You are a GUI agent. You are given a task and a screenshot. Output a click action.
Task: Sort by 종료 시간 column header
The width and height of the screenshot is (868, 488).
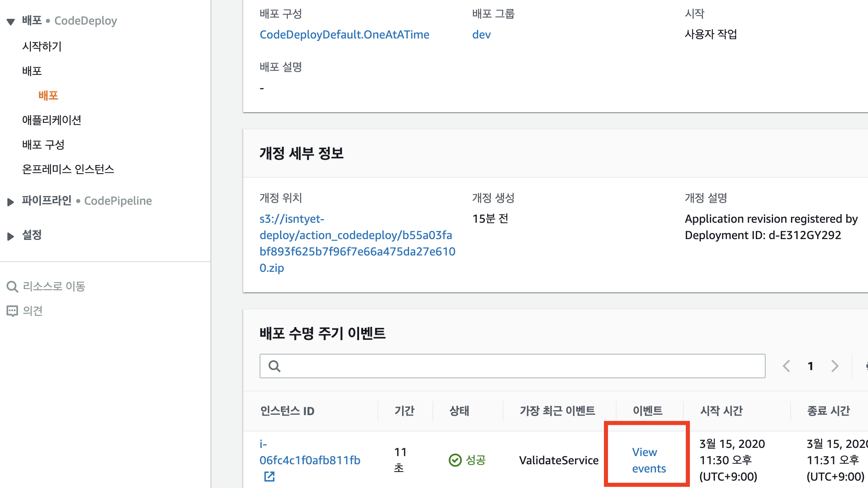[829, 411]
